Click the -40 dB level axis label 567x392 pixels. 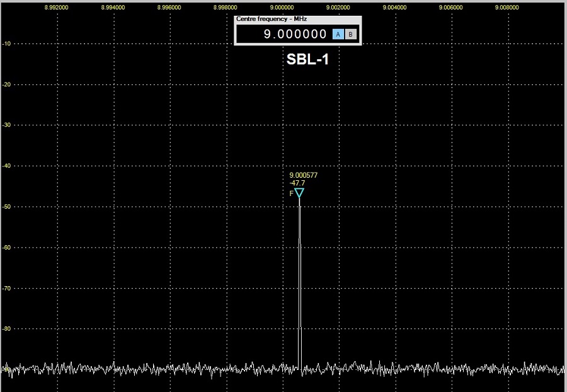[x=8, y=166]
